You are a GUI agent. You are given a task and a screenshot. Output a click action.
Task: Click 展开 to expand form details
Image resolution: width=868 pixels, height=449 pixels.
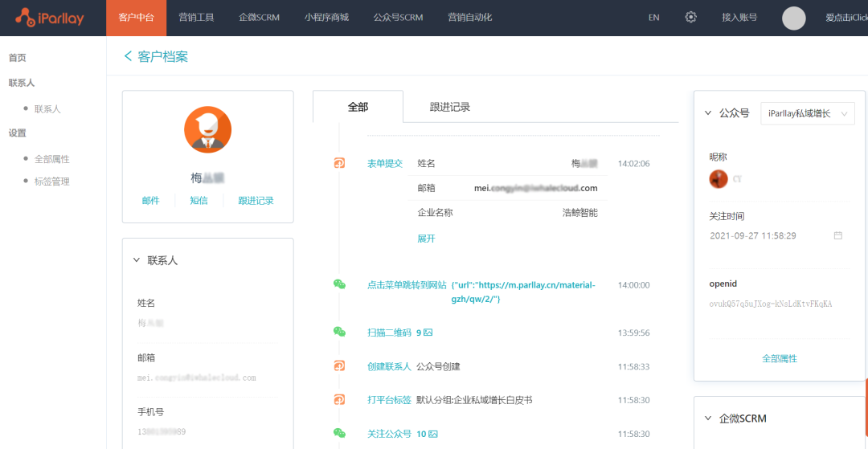click(x=426, y=239)
